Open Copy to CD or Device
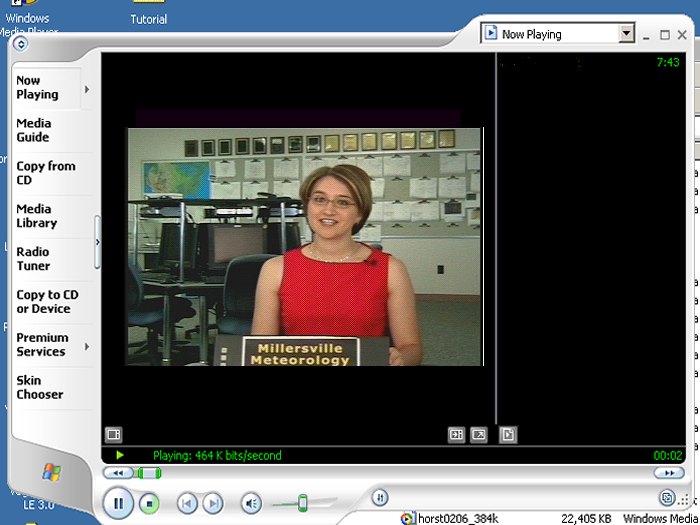This screenshot has width=700, height=525. [47, 301]
